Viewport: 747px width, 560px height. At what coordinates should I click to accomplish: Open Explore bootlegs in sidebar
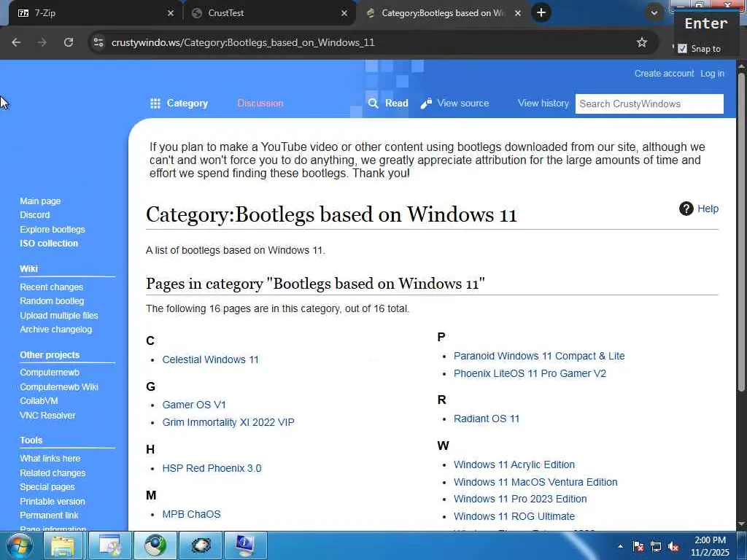[x=53, y=229]
